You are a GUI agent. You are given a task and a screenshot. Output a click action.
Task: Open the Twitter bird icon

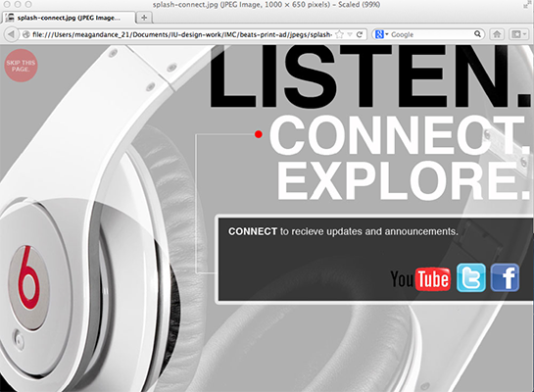(471, 277)
